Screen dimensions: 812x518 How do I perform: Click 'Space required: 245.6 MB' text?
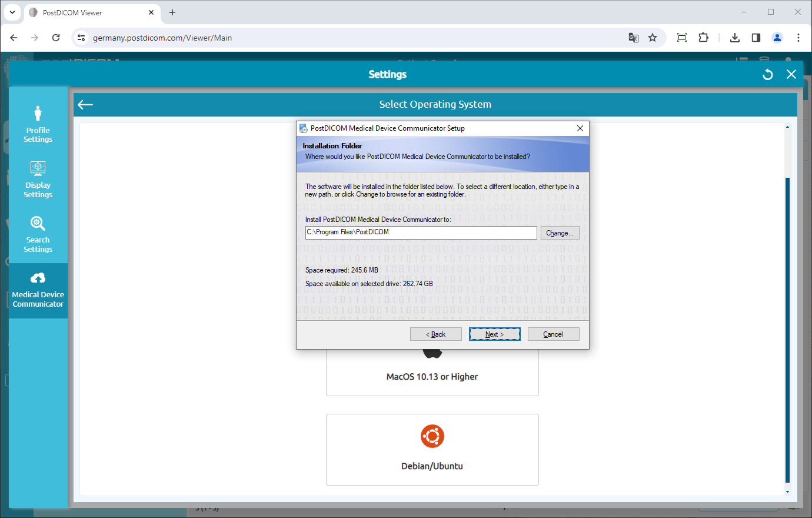pyautogui.click(x=342, y=270)
